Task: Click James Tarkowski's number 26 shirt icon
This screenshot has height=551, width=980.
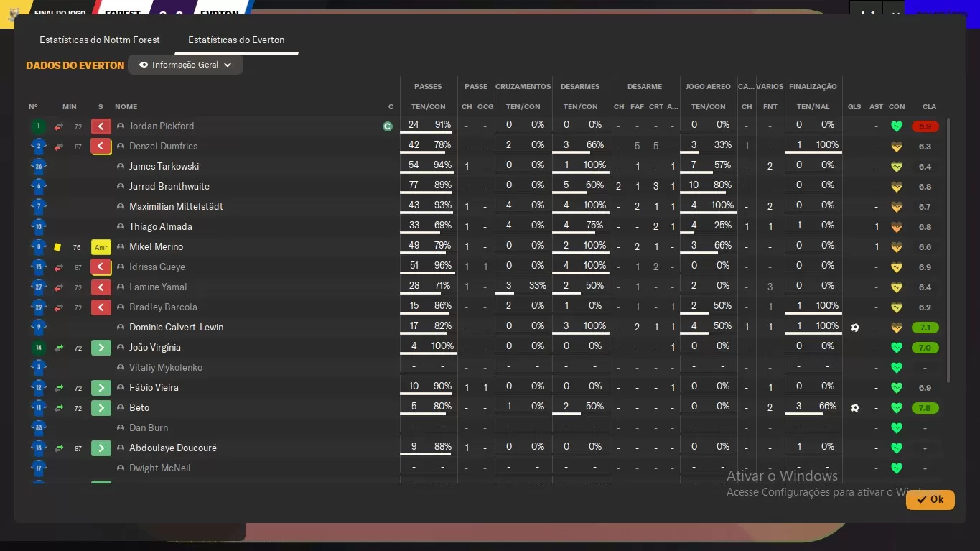Action: 39,167
